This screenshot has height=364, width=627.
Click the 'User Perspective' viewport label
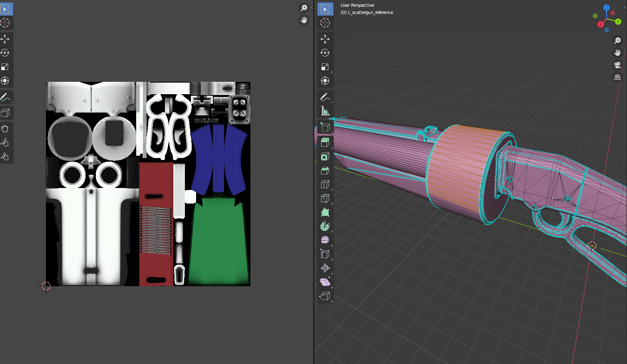coord(357,5)
